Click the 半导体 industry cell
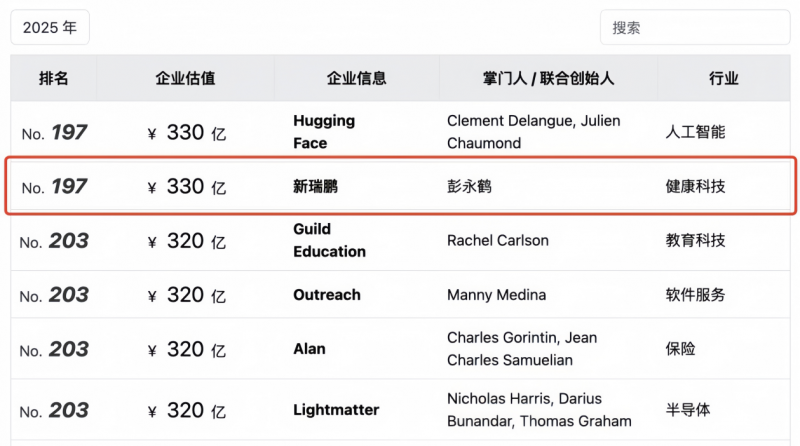 (688, 410)
